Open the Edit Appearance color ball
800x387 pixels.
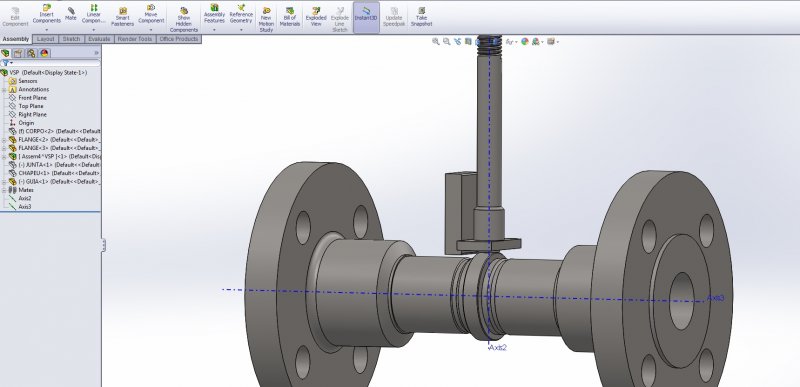coord(524,42)
